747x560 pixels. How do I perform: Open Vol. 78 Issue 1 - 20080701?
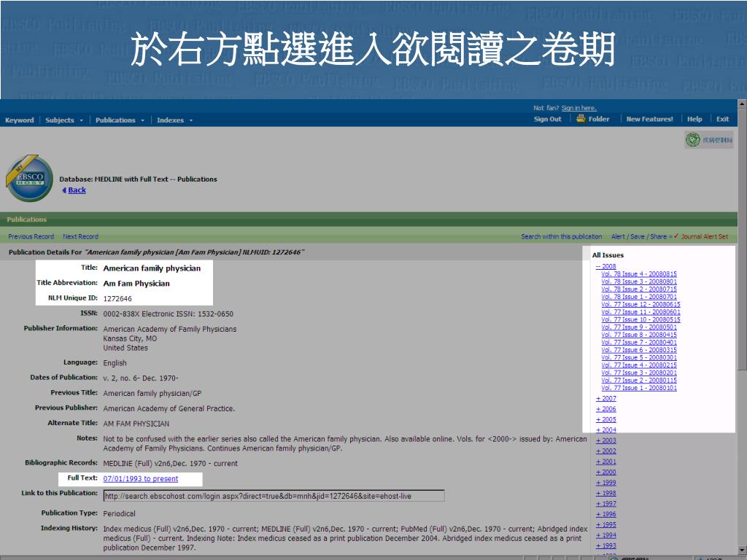[x=639, y=297]
